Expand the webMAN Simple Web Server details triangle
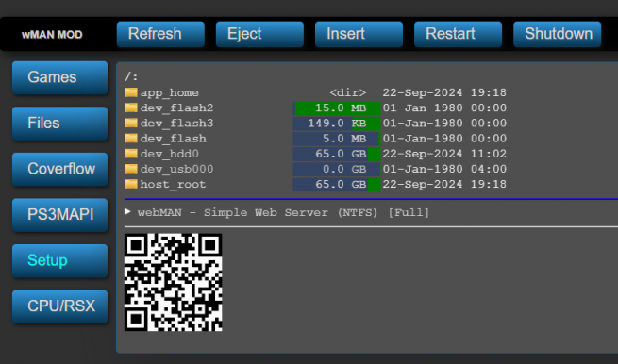This screenshot has height=364, width=618. 127,212
